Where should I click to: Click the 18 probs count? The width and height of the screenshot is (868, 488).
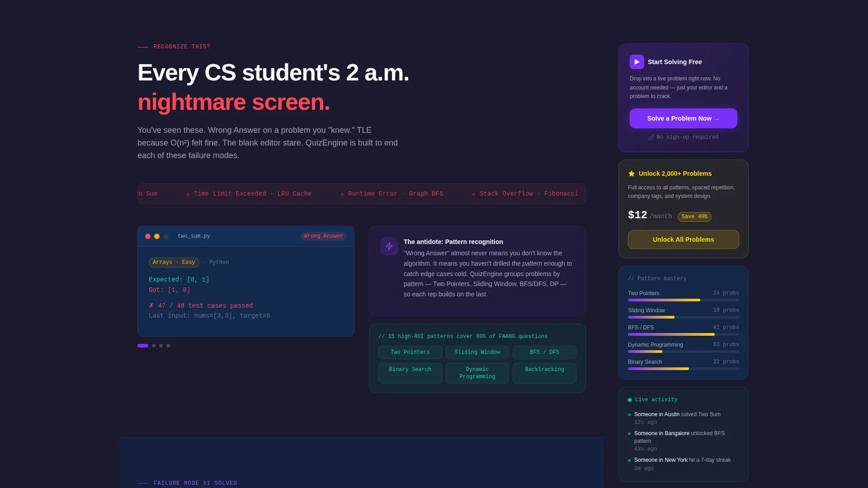point(726,310)
